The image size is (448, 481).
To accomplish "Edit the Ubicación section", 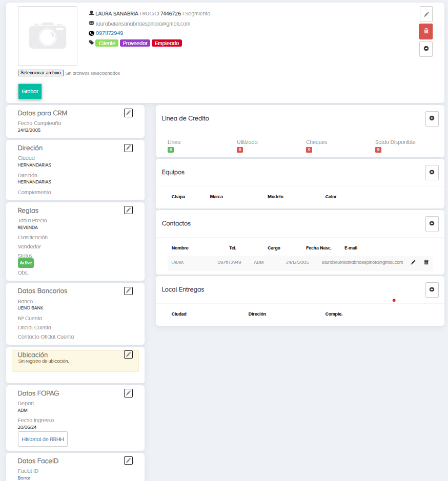I will pos(128,354).
